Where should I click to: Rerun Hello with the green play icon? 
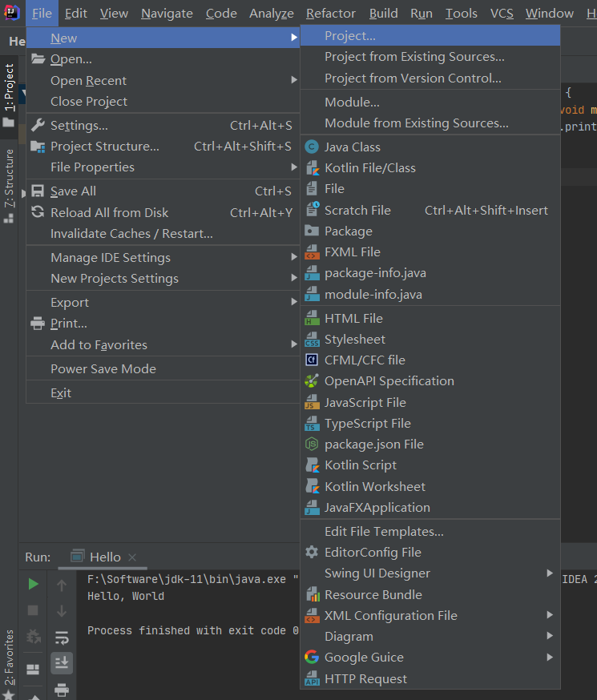33,584
